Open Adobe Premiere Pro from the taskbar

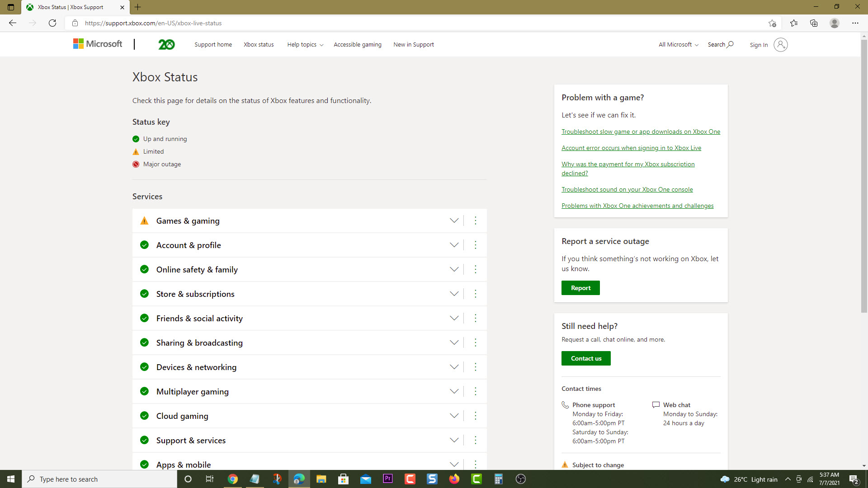[x=387, y=479]
